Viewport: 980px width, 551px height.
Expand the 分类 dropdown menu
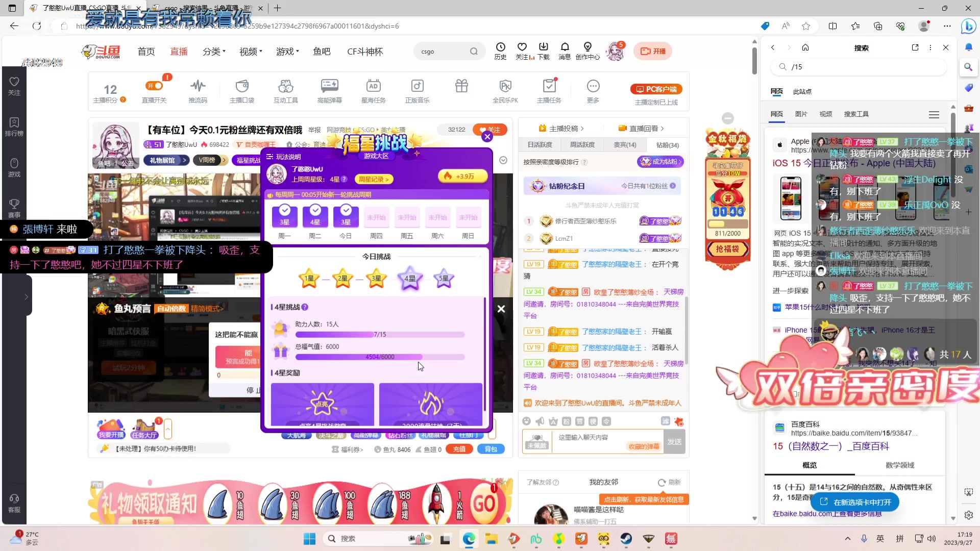pyautogui.click(x=214, y=52)
